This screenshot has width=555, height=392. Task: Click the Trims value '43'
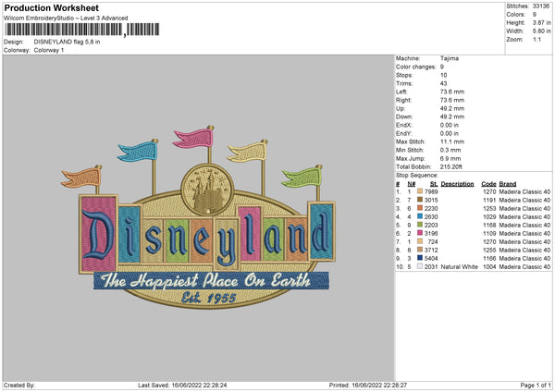coord(443,83)
